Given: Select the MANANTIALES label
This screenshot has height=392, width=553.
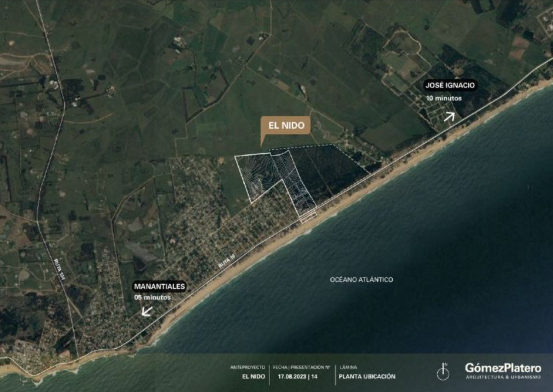Looking at the screenshot, I should [160, 286].
